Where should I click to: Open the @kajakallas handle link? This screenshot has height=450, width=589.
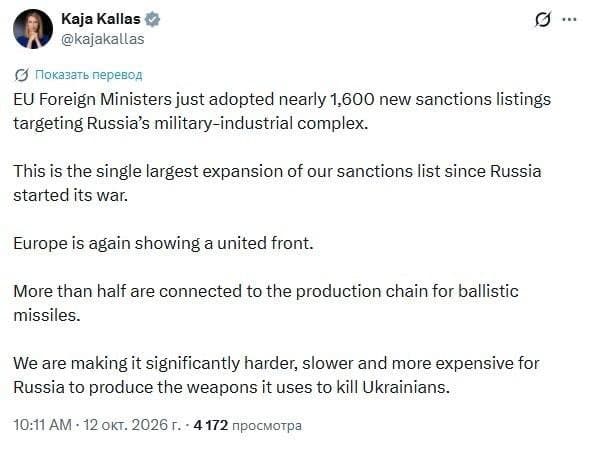click(102, 39)
